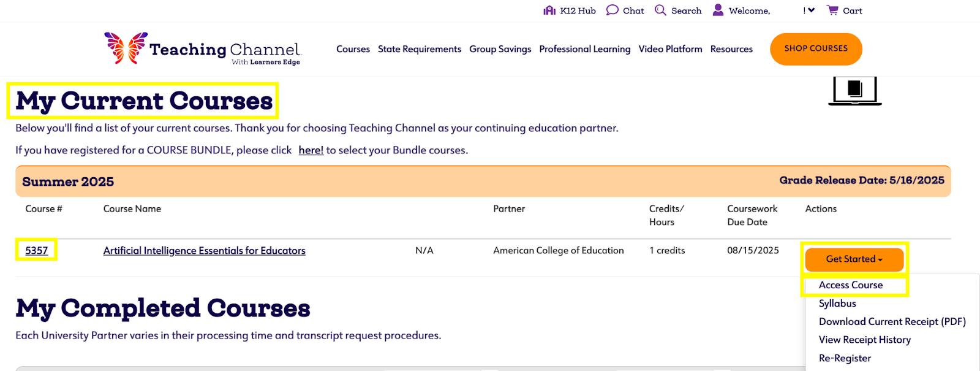This screenshot has width=980, height=371.
Task: Expand the Welcome account dropdown arrow
Action: coord(811,10)
